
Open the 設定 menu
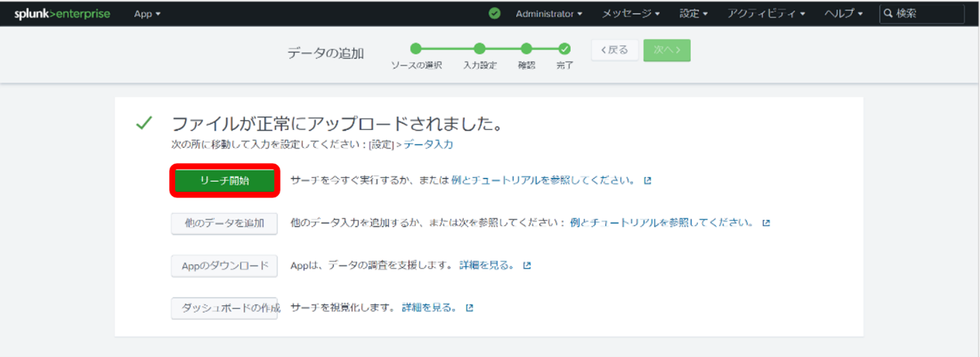tap(694, 14)
